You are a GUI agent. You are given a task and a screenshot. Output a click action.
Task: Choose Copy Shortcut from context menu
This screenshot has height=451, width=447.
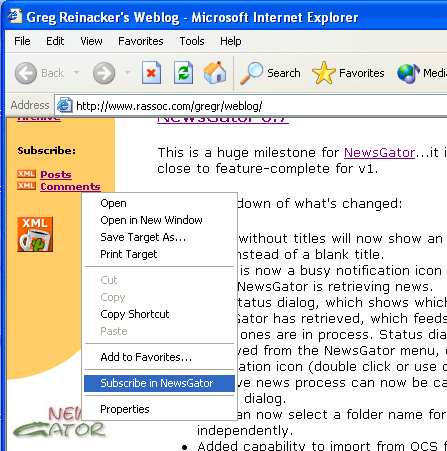pyautogui.click(x=159, y=314)
